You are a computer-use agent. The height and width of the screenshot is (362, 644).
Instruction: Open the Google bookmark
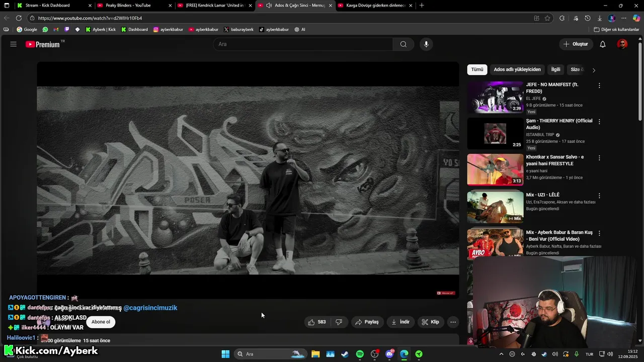[27, 30]
